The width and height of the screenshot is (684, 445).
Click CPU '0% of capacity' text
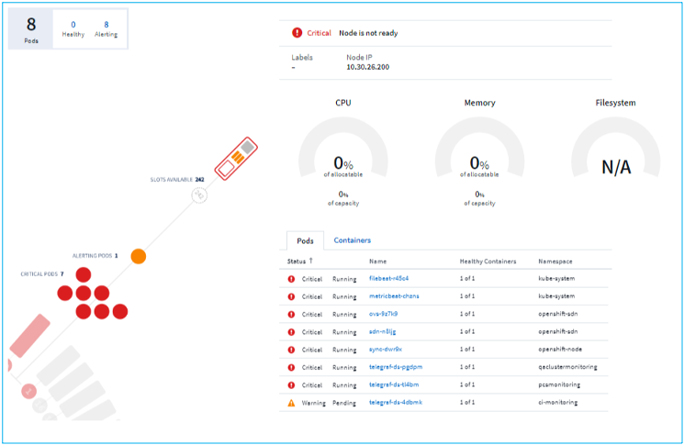click(x=343, y=198)
